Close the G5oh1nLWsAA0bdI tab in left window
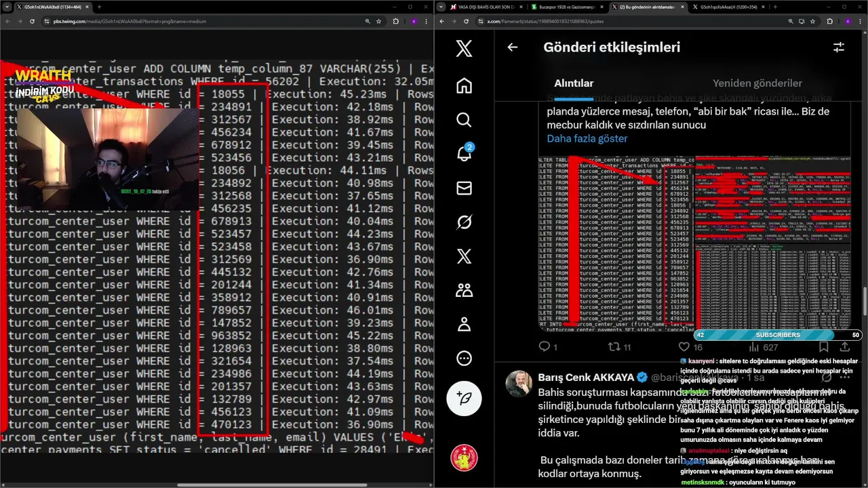 pos(87,7)
